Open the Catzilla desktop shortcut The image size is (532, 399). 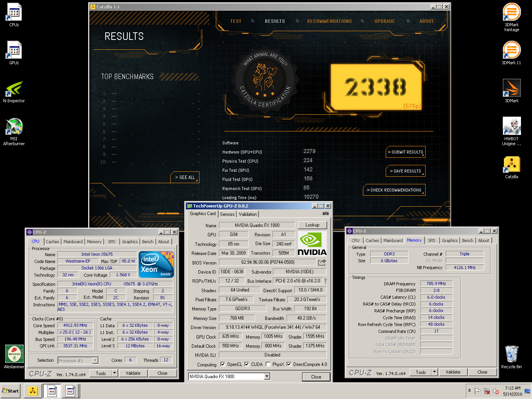coord(511,167)
